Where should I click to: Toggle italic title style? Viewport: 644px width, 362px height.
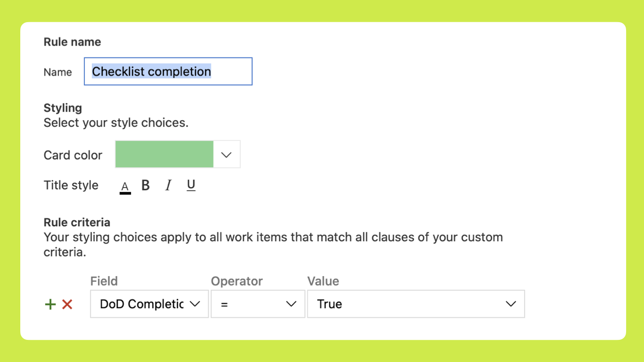tap(168, 186)
